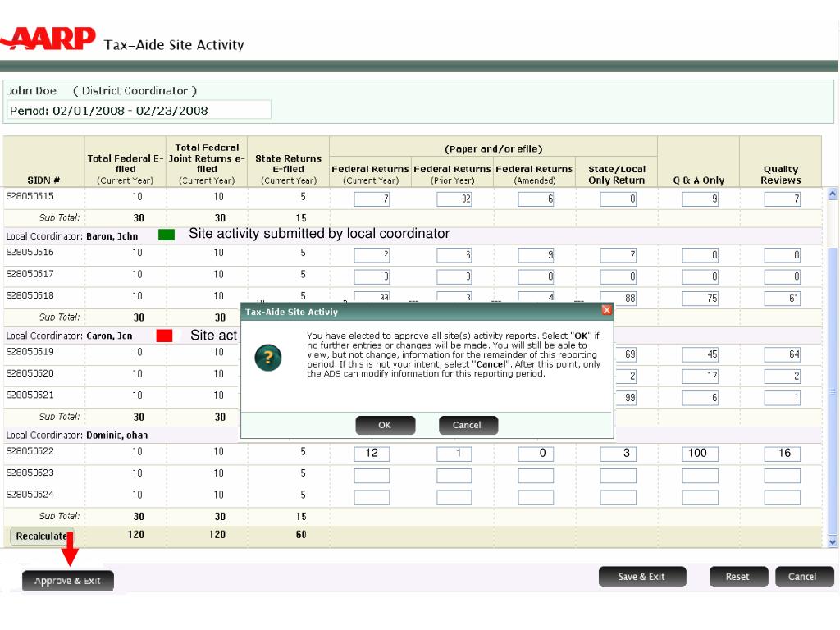
Task: Edit Q & A Only field for S28050515
Action: click(x=701, y=199)
